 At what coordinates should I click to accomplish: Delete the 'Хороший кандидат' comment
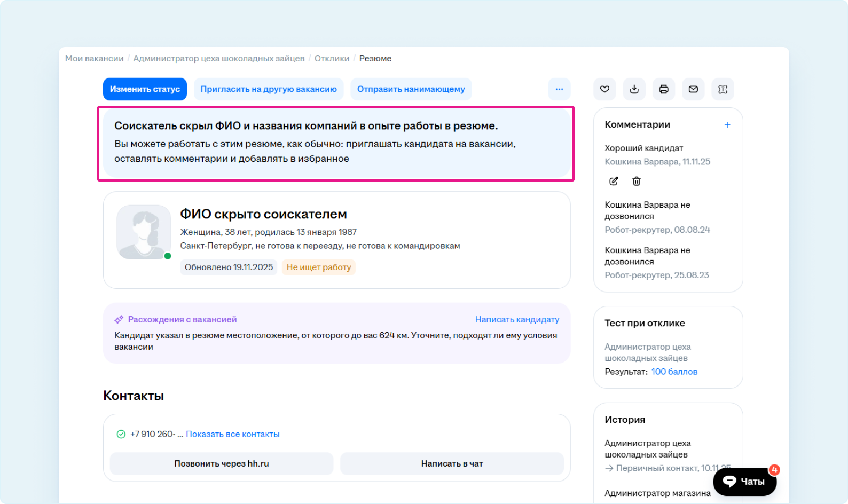(x=637, y=182)
